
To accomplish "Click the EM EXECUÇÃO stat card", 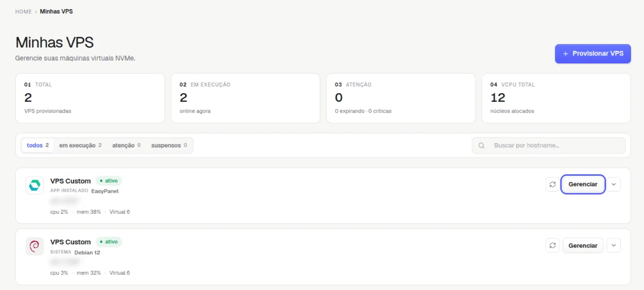I will pyautogui.click(x=245, y=98).
